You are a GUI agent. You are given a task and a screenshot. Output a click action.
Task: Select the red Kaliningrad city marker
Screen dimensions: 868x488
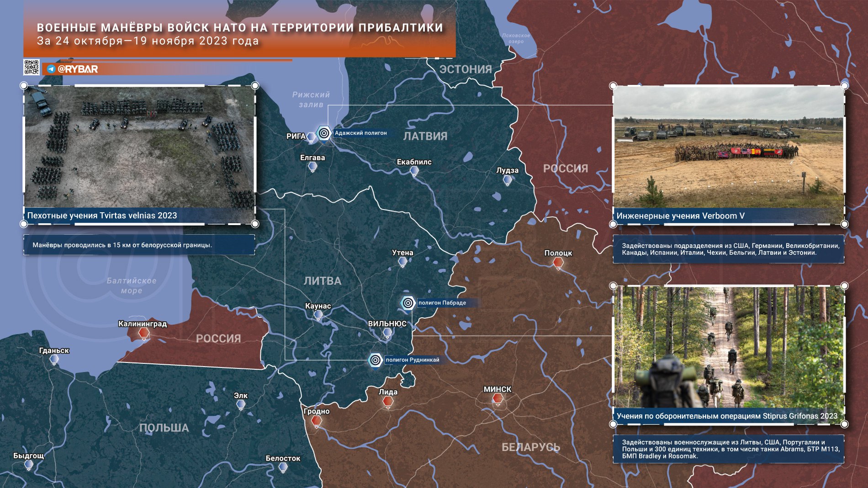click(x=144, y=334)
